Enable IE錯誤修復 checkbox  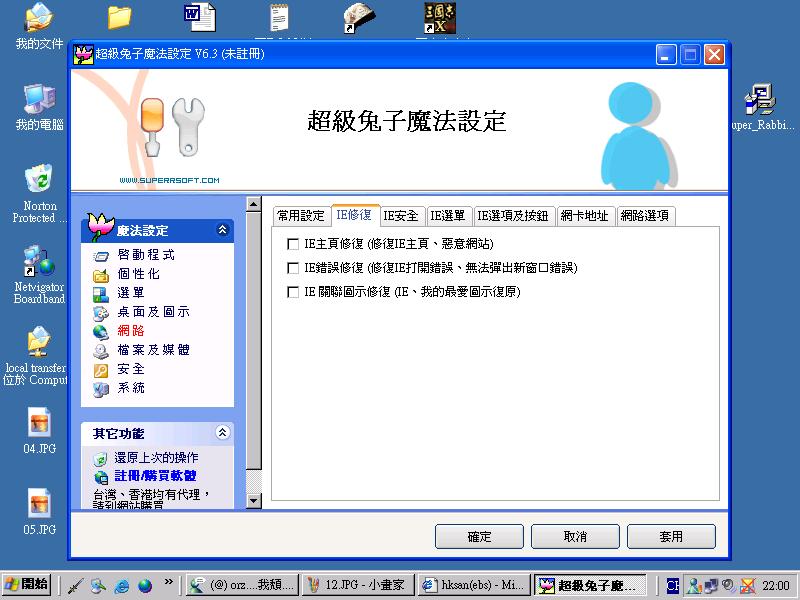(293, 268)
